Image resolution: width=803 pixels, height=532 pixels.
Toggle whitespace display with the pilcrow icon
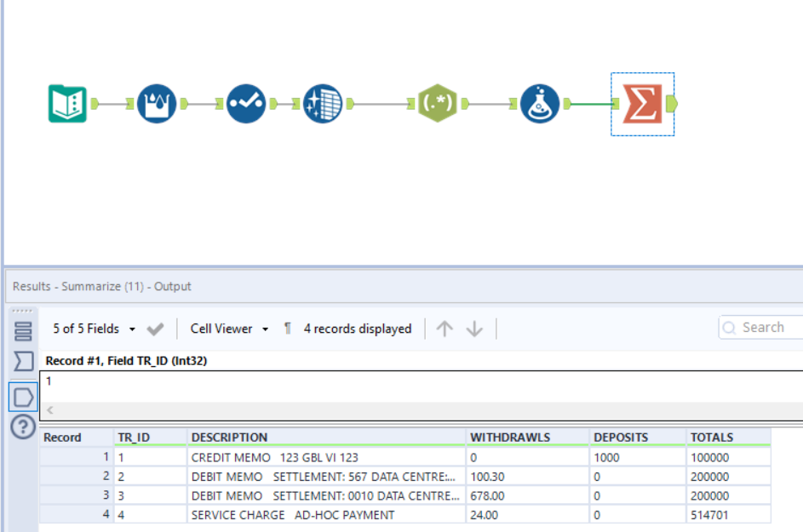[x=285, y=327]
